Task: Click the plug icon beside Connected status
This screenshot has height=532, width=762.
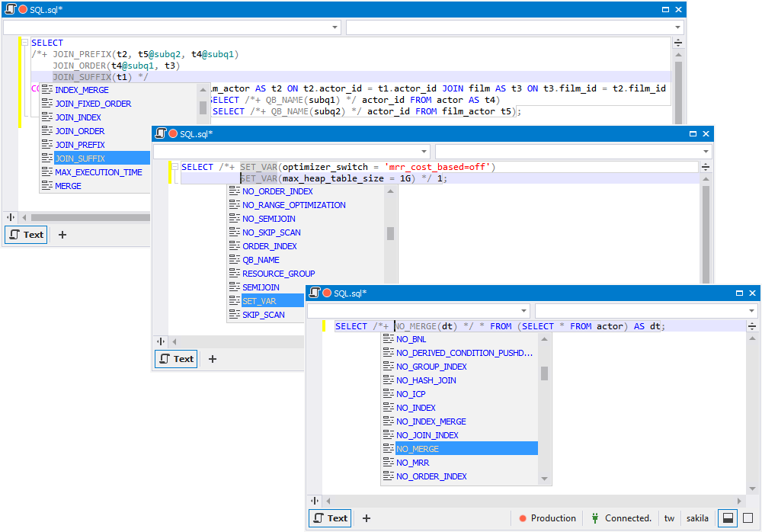Action: tap(594, 518)
